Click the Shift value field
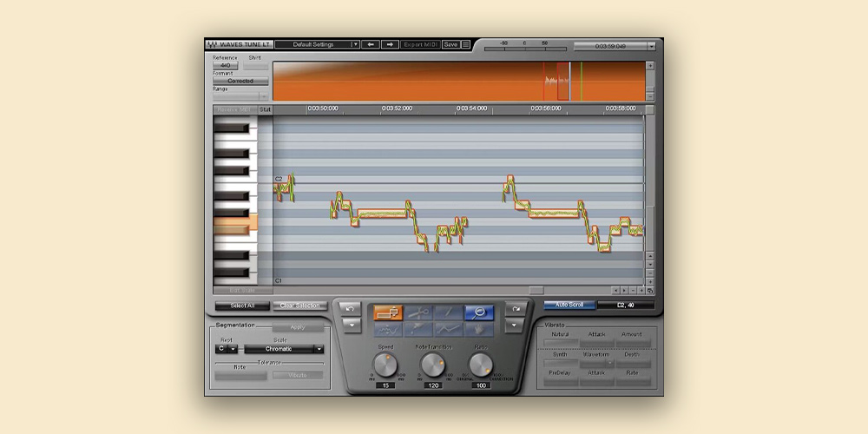The height and width of the screenshot is (434, 868). point(256,65)
